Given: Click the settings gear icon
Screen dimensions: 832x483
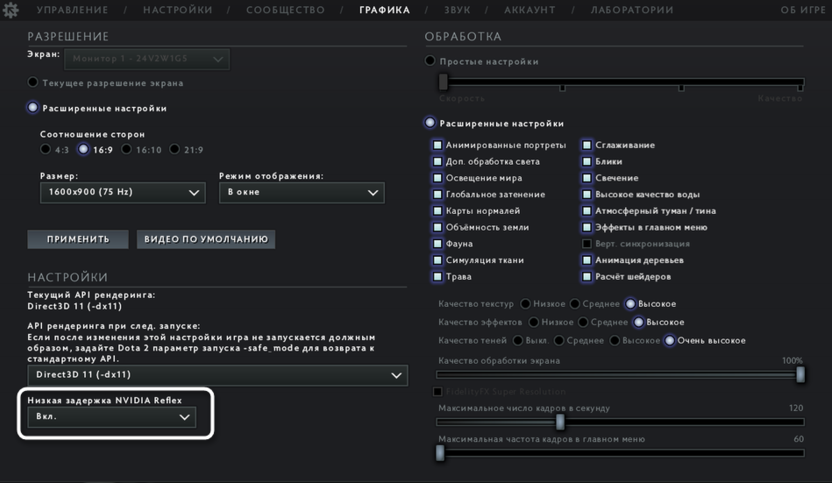Looking at the screenshot, I should tap(11, 10).
